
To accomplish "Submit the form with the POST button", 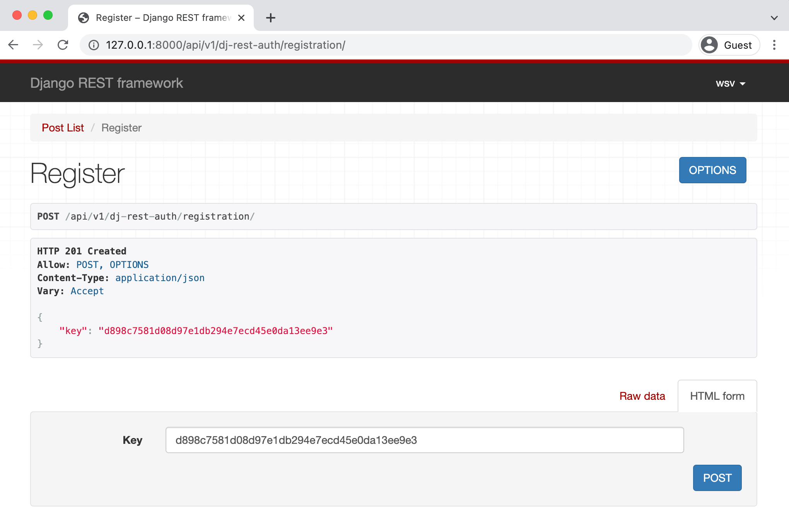I will [717, 478].
